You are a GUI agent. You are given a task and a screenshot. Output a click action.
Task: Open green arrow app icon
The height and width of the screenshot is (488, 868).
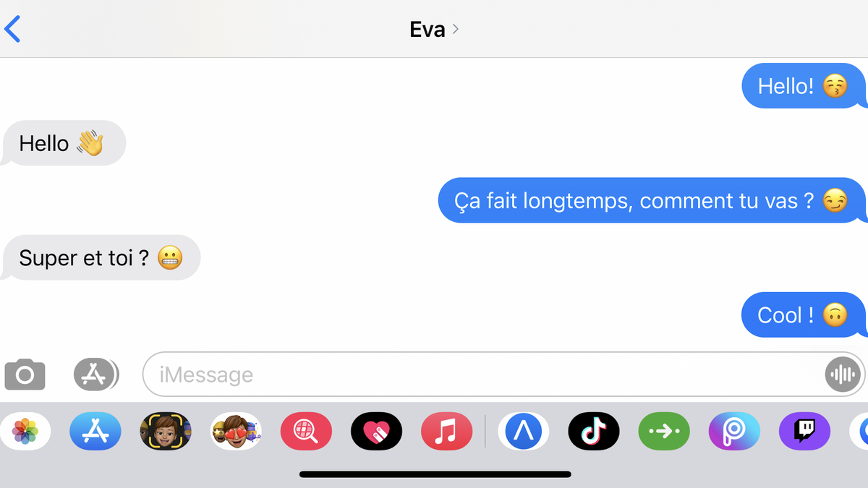664,432
